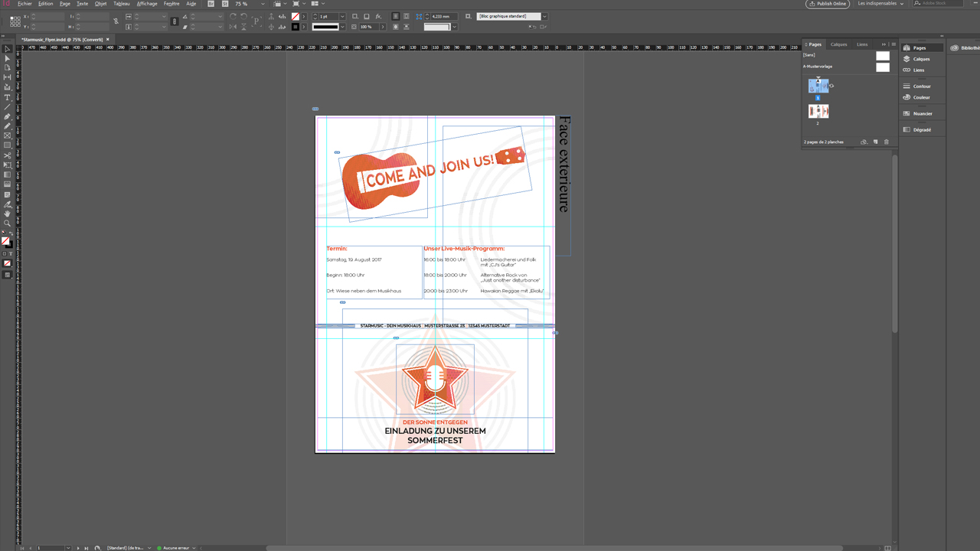
Task: Switch to the Liens tab
Action: point(862,44)
